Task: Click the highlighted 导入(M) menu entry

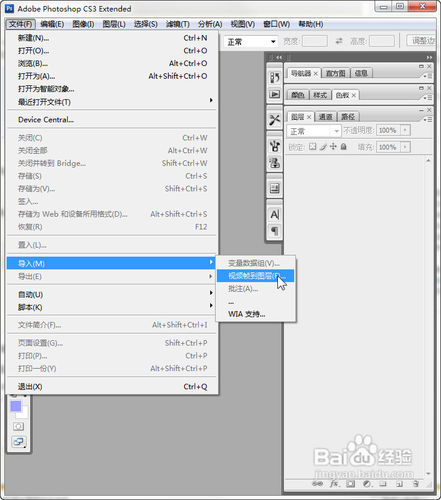Action: click(112, 263)
